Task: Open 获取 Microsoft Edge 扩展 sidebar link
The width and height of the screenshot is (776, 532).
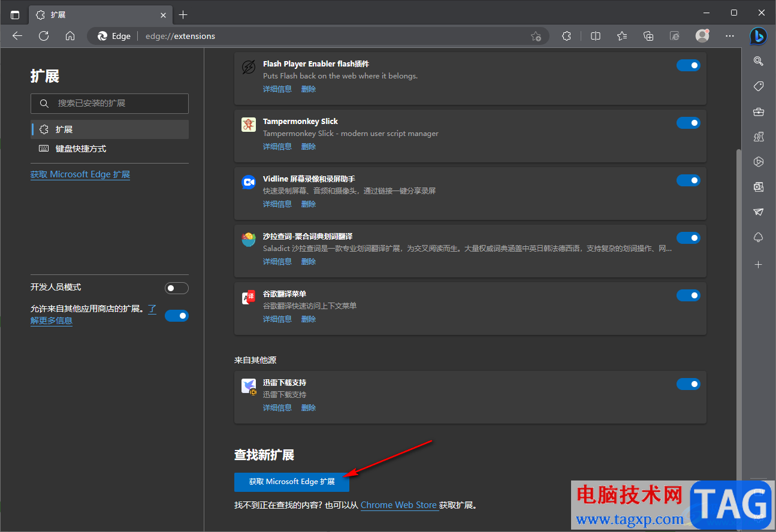Action: 80,174
